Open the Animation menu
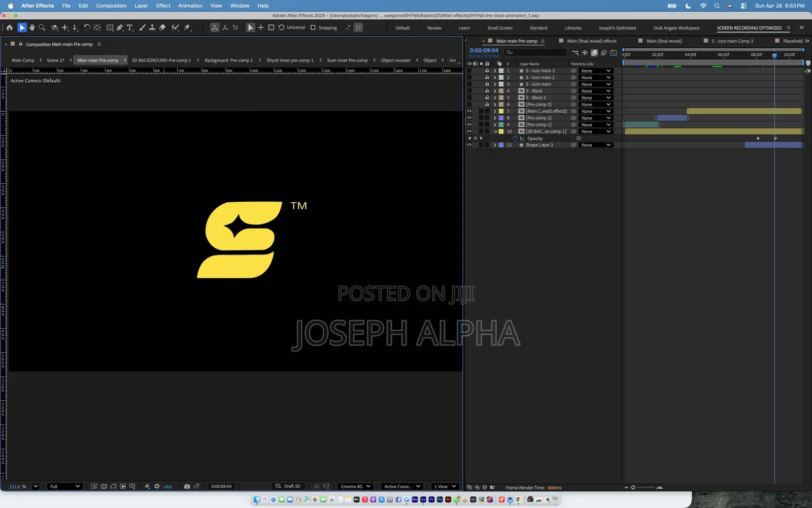The image size is (812, 508). (x=190, y=6)
